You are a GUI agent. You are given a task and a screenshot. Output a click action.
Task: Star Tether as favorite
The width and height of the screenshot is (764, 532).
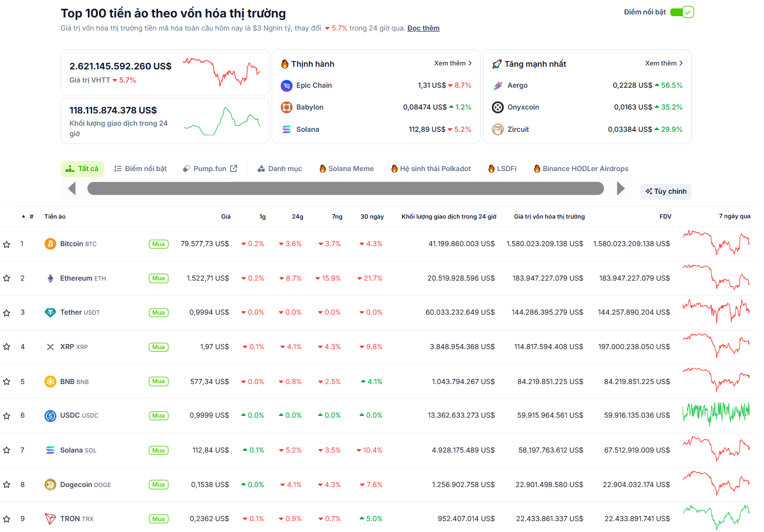7,313
